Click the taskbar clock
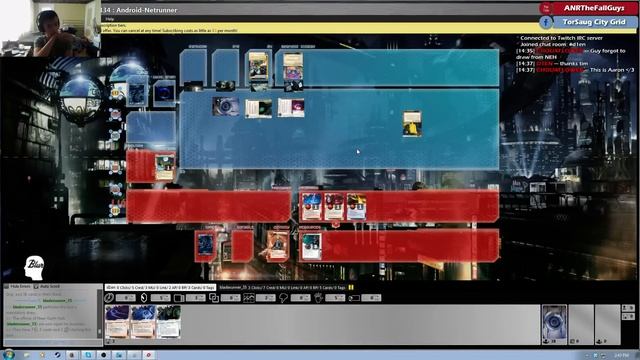This screenshot has width=640, height=360. (x=621, y=356)
